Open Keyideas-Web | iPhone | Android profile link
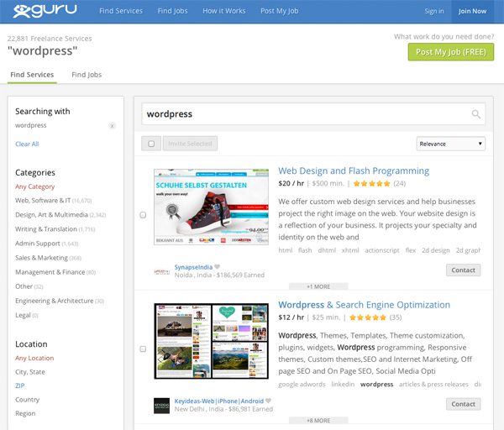Image resolution: width=504 pixels, height=430 pixels. [x=219, y=401]
